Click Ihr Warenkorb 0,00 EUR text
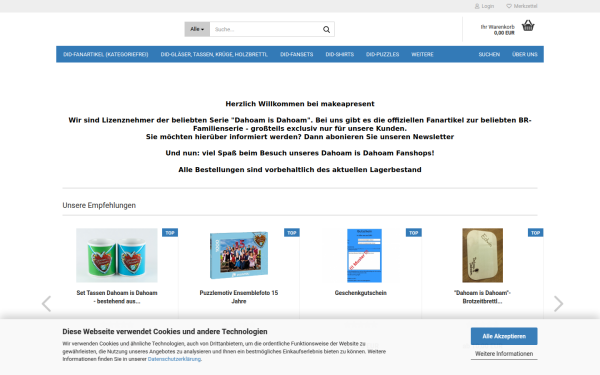 [x=497, y=30]
